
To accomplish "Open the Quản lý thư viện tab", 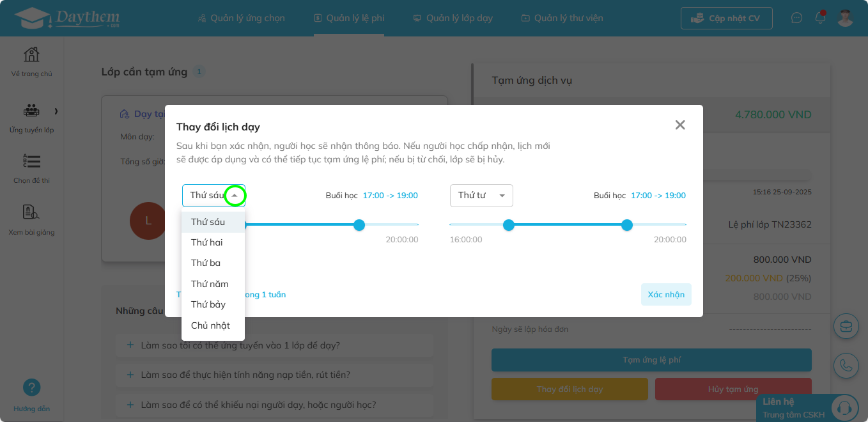I will point(562,18).
